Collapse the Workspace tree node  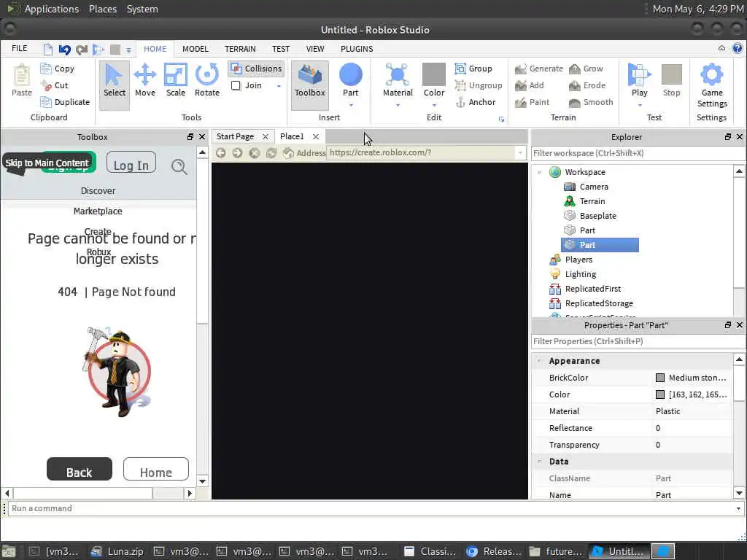coord(539,172)
